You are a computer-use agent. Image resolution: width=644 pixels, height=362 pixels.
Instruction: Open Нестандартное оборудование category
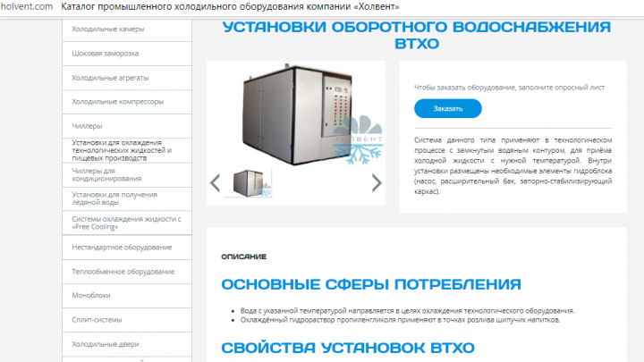point(127,248)
